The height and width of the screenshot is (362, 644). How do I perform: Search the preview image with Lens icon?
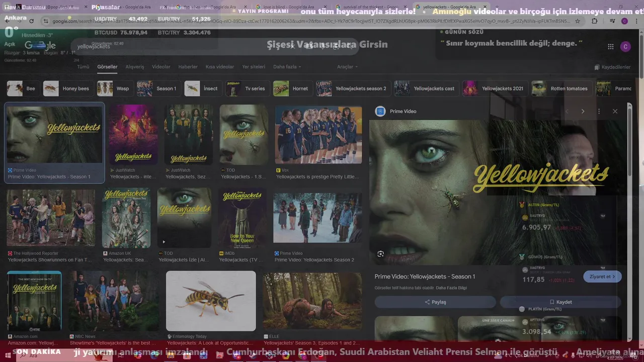pyautogui.click(x=380, y=254)
